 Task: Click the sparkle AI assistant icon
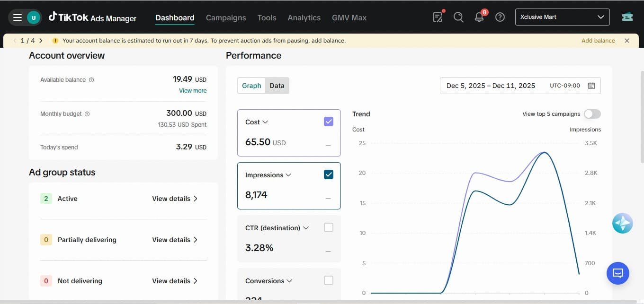(622, 223)
